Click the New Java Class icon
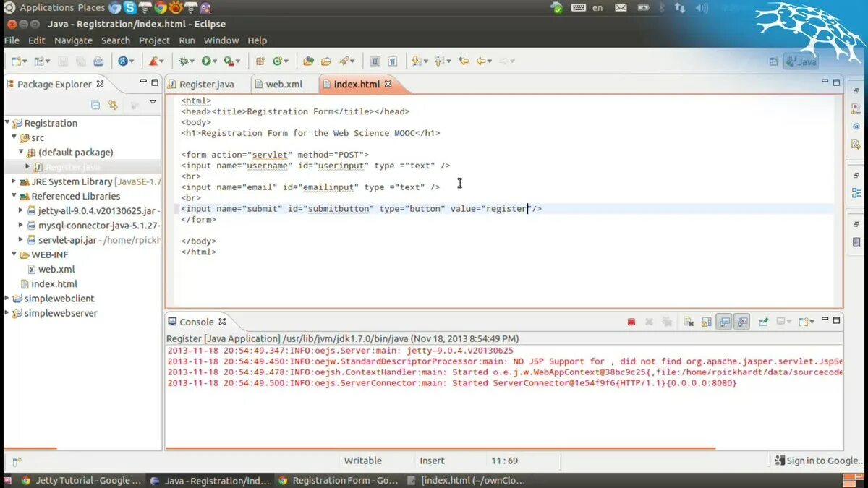This screenshot has width=868, height=488. pos(278,61)
